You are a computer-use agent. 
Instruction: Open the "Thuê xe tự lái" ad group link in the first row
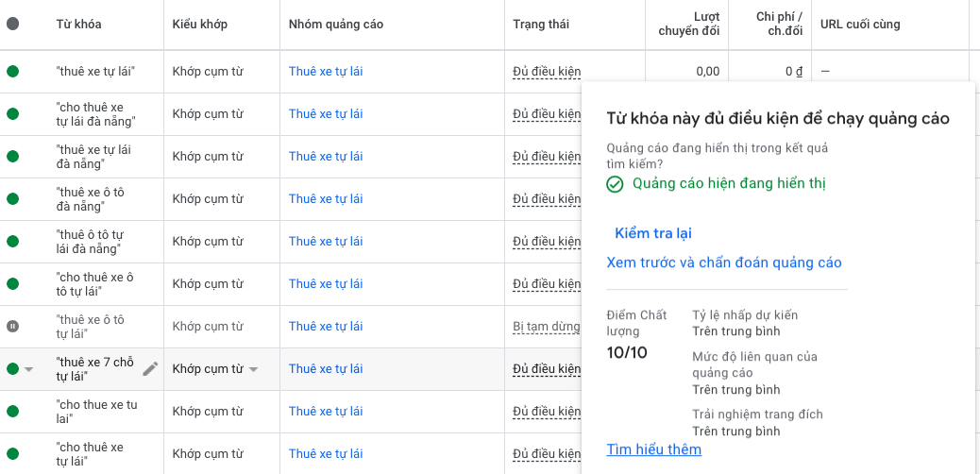(x=326, y=72)
